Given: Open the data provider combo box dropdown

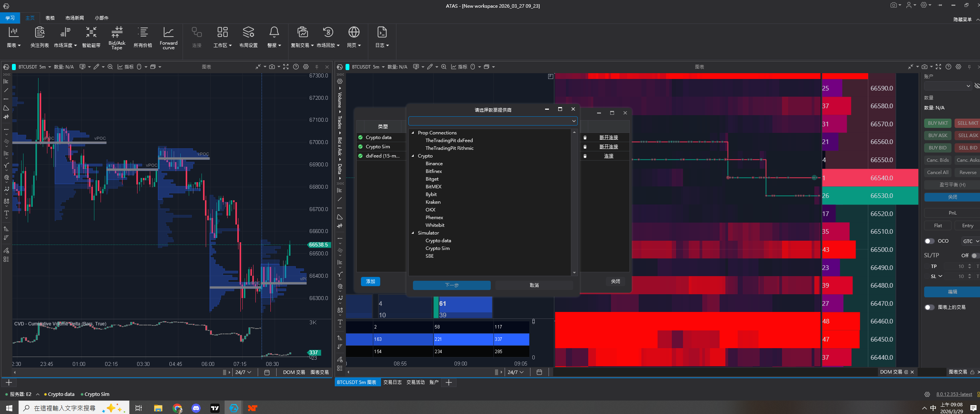Looking at the screenshot, I should tap(574, 121).
